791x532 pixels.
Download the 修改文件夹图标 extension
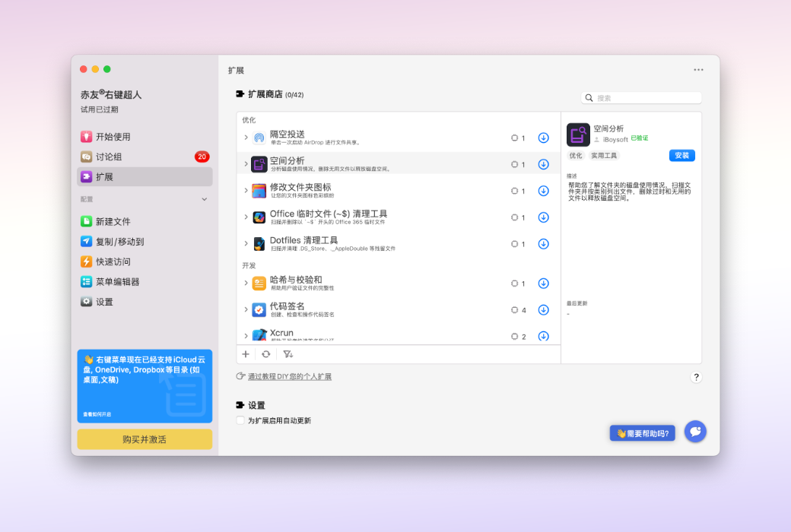[x=543, y=191]
